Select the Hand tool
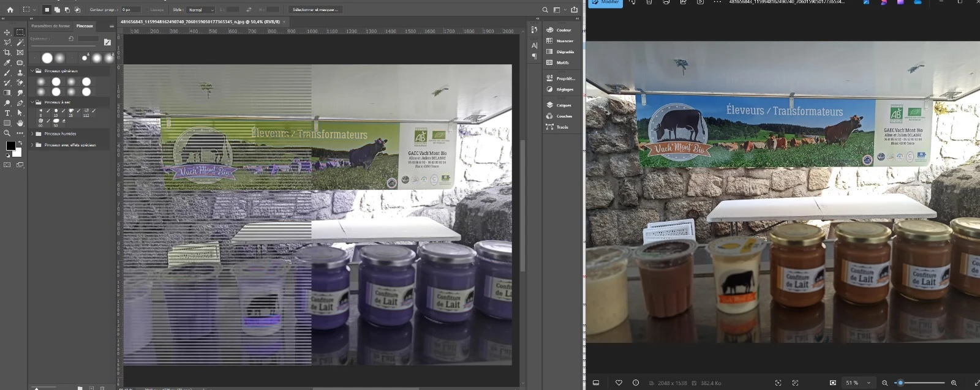Screen dimensions: 980x390 (20, 123)
